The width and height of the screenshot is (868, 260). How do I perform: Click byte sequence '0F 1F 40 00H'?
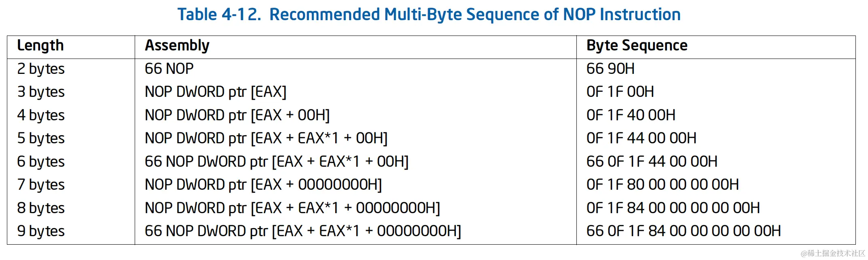click(631, 115)
